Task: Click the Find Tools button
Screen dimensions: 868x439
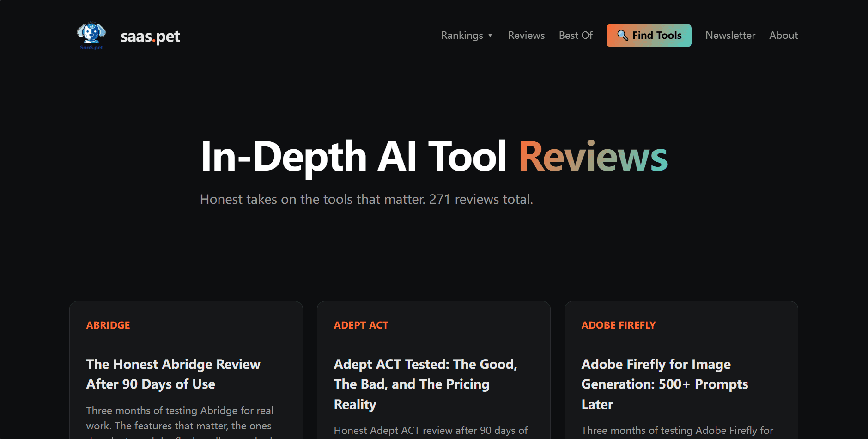Action: tap(649, 36)
